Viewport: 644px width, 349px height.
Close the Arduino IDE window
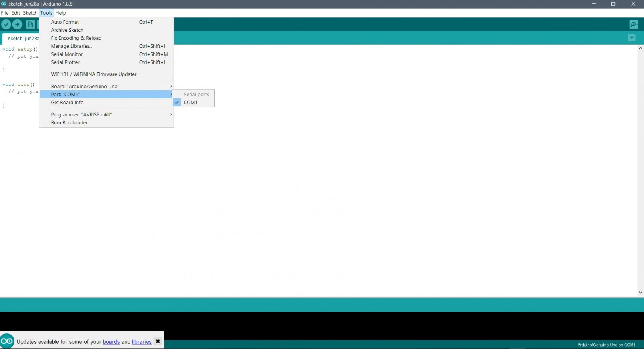click(x=633, y=4)
